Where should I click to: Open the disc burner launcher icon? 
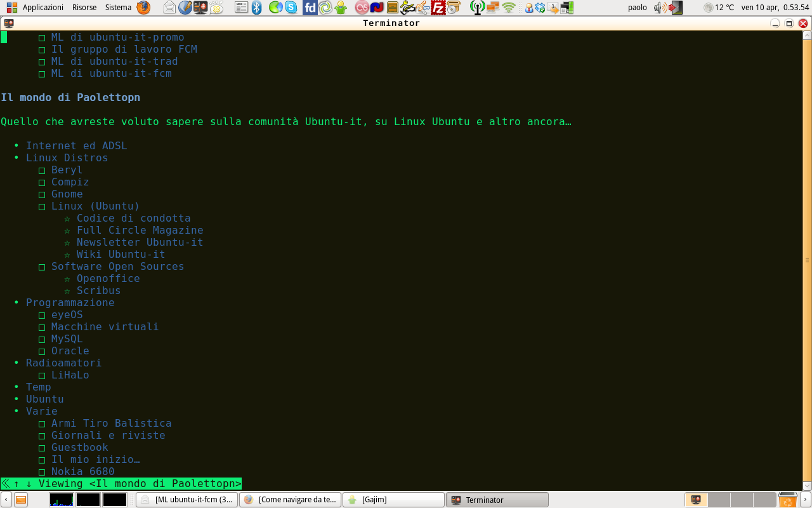tap(453, 8)
